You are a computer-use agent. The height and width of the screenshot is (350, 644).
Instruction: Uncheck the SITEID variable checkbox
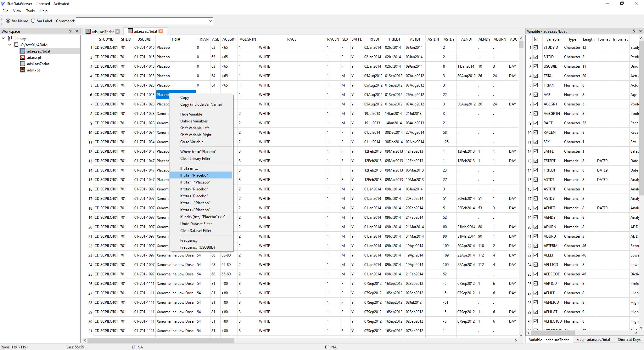(536, 57)
